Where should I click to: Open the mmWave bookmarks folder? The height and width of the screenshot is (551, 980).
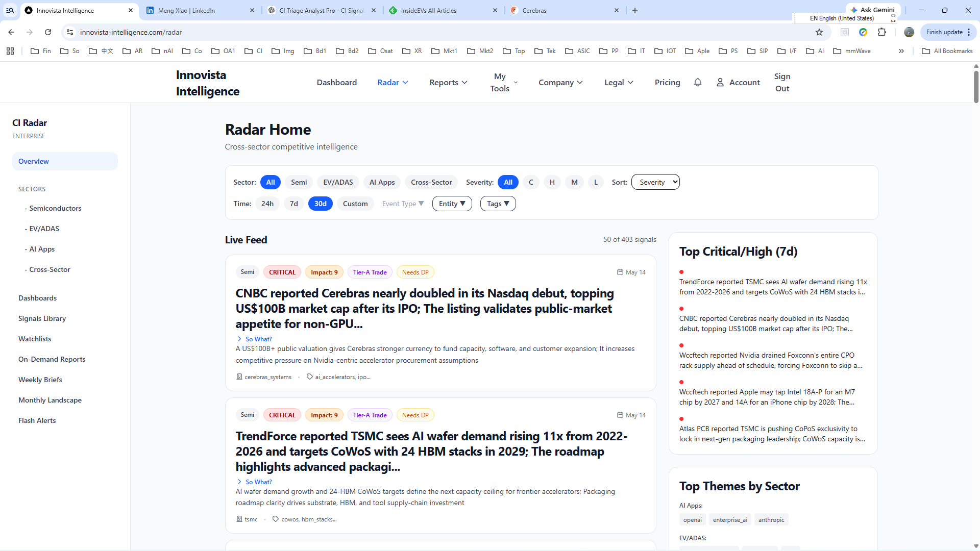[852, 51]
